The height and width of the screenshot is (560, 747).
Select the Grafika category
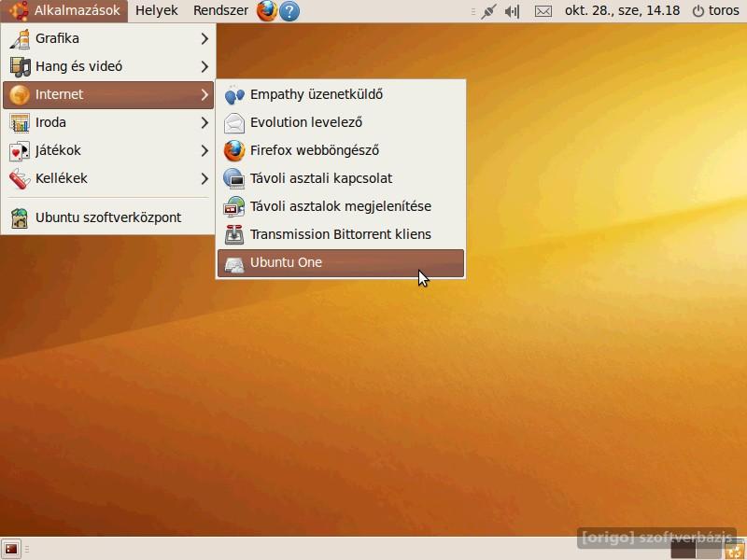108,38
